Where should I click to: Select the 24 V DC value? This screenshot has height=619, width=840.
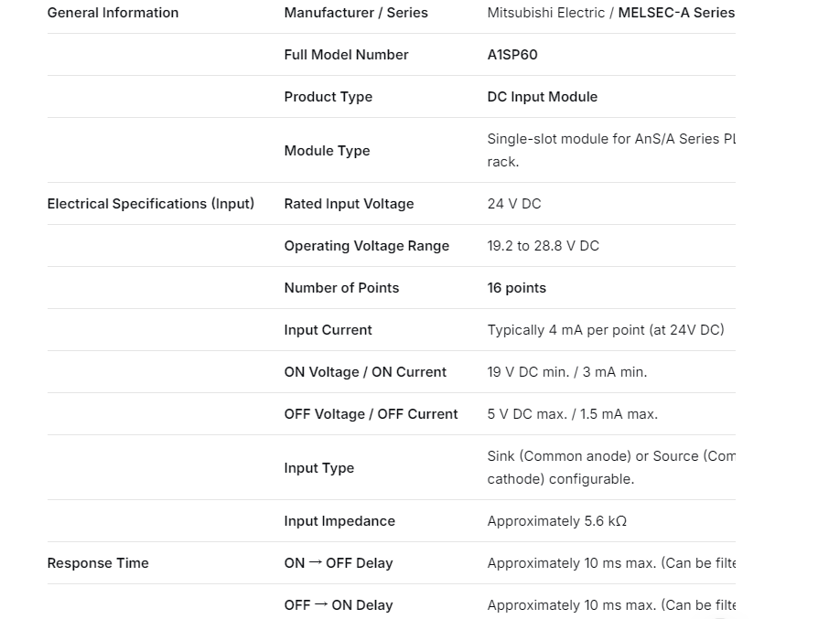click(514, 204)
